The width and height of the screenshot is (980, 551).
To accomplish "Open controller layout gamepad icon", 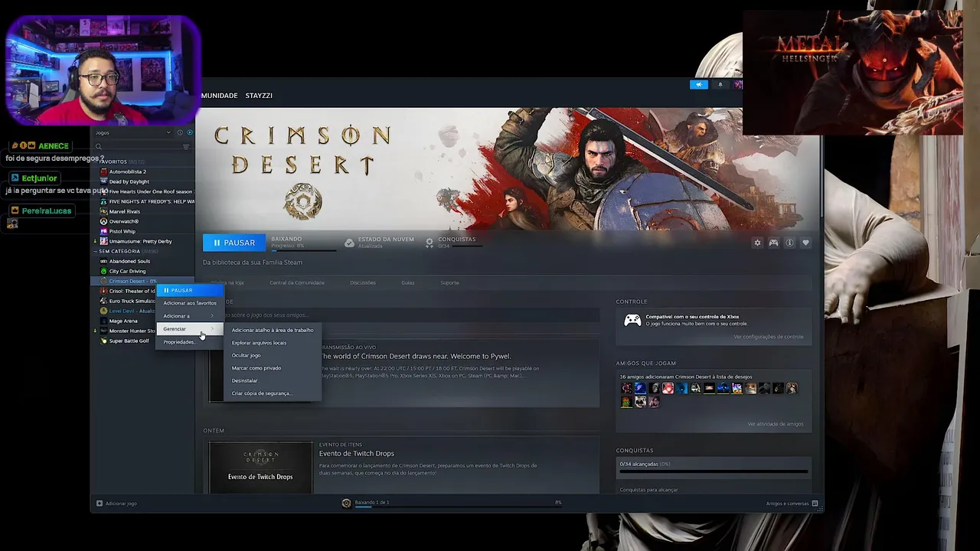I will (x=773, y=243).
